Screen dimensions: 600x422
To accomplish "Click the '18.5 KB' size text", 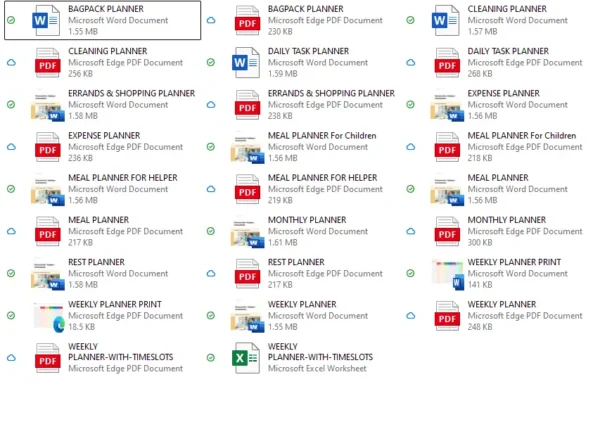I will 82,327.
